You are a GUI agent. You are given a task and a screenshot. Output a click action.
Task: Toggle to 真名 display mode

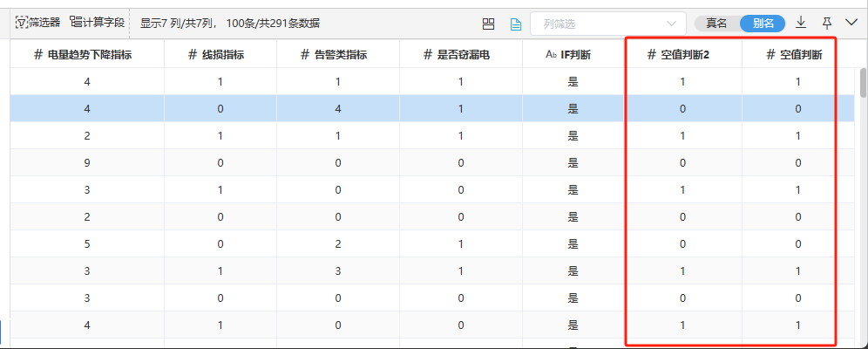click(715, 24)
